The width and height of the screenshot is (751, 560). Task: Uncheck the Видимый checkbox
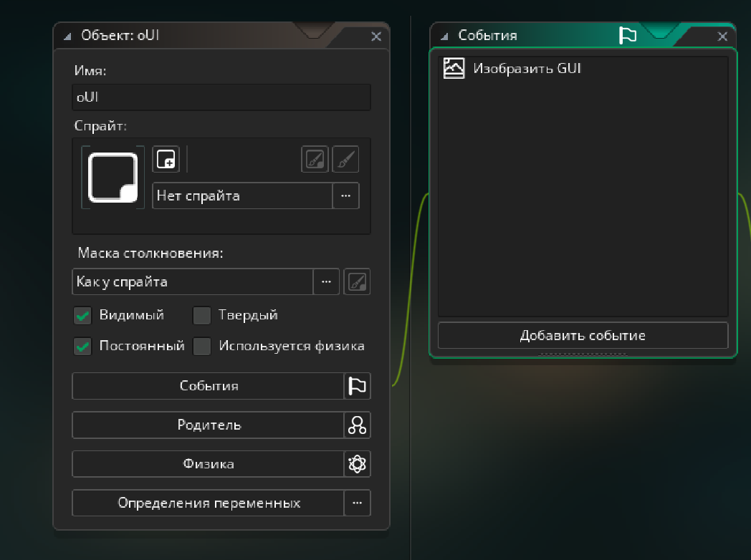[x=83, y=315]
